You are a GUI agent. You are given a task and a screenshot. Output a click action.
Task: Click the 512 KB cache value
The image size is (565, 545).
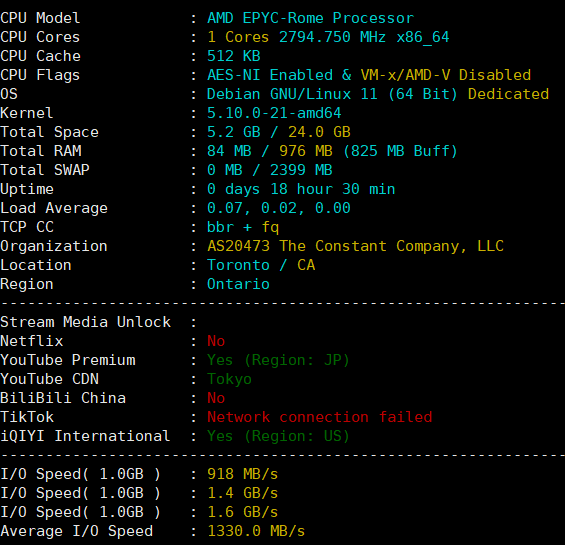[234, 56]
